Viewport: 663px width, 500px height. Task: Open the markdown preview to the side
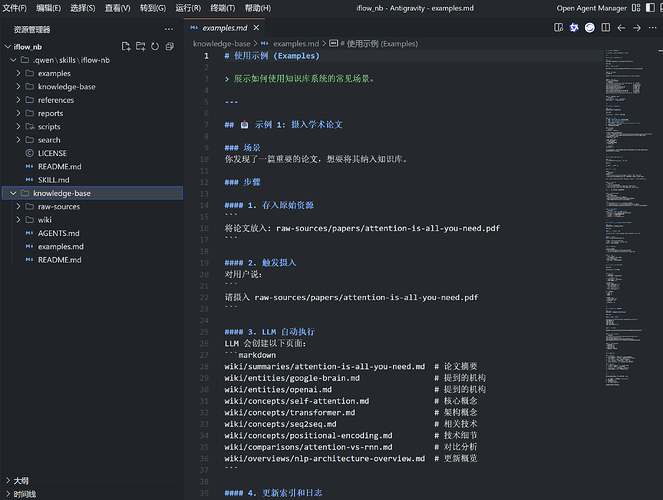(x=558, y=28)
